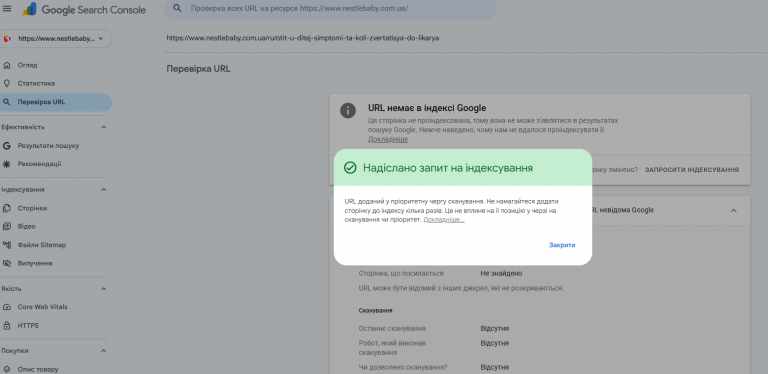Click the lock icon beside HTTPS
This screenshot has height=374, width=768.
pyautogui.click(x=7, y=326)
